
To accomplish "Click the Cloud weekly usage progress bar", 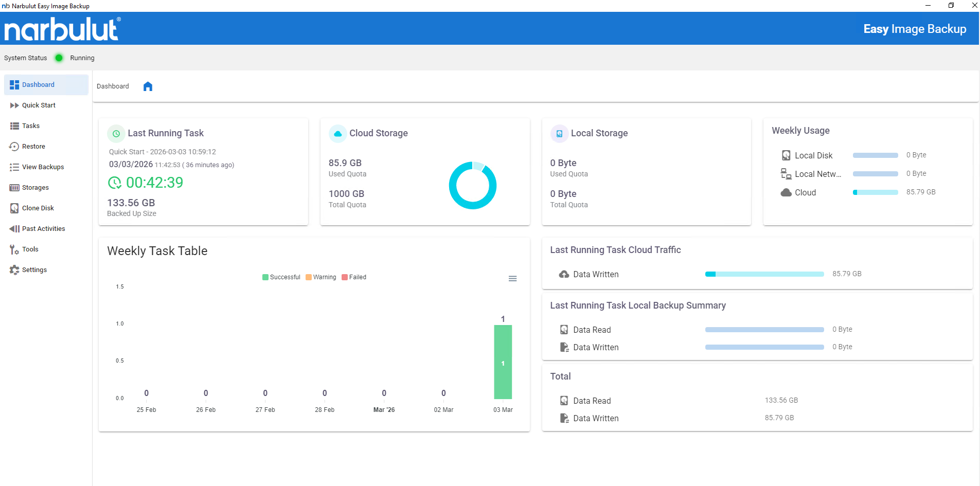I will (x=875, y=192).
